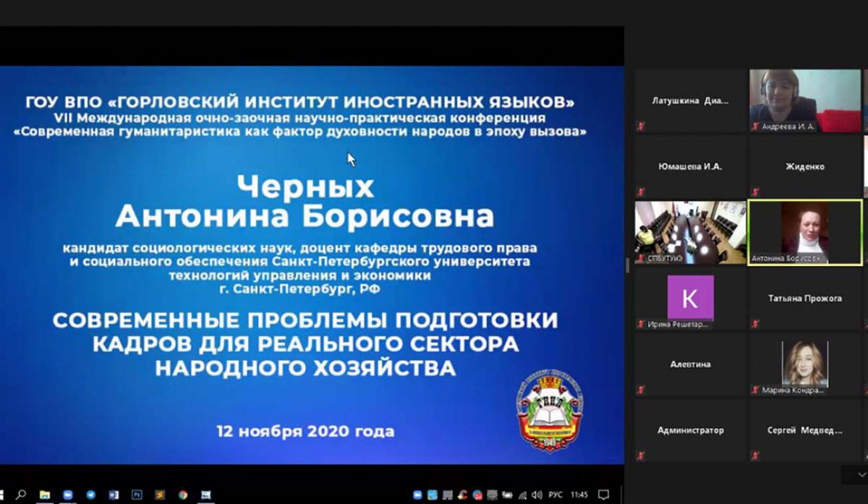
Task: Open the 11:45 clock flyout
Action: coord(579,495)
